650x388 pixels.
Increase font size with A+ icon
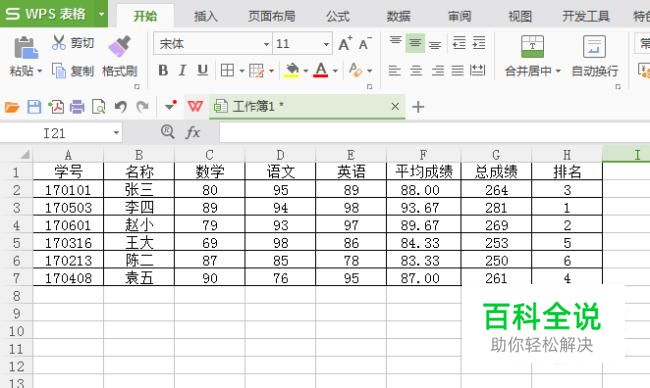coord(345,44)
